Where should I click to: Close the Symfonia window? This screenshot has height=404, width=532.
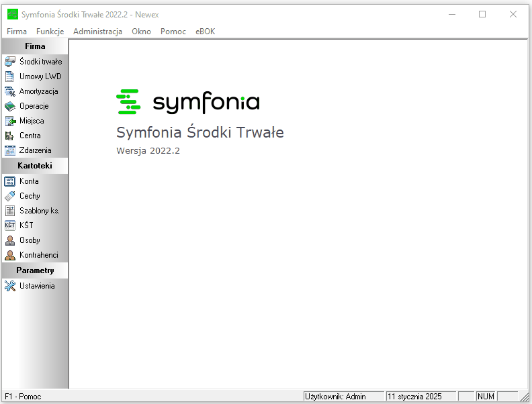point(513,14)
